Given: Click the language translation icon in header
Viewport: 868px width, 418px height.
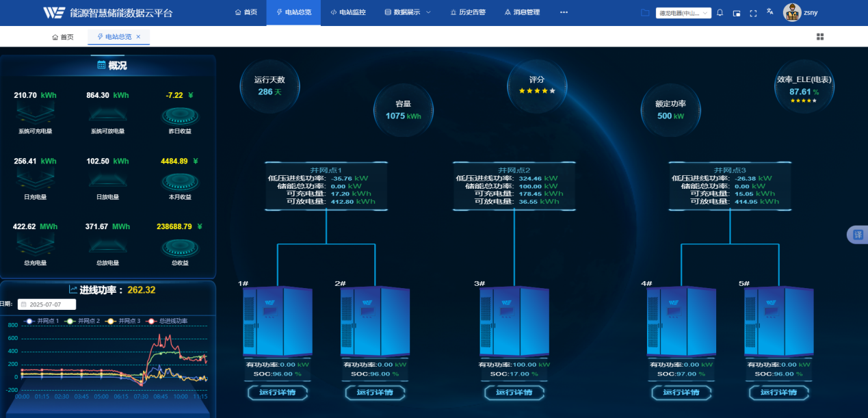Looking at the screenshot, I should point(770,12).
